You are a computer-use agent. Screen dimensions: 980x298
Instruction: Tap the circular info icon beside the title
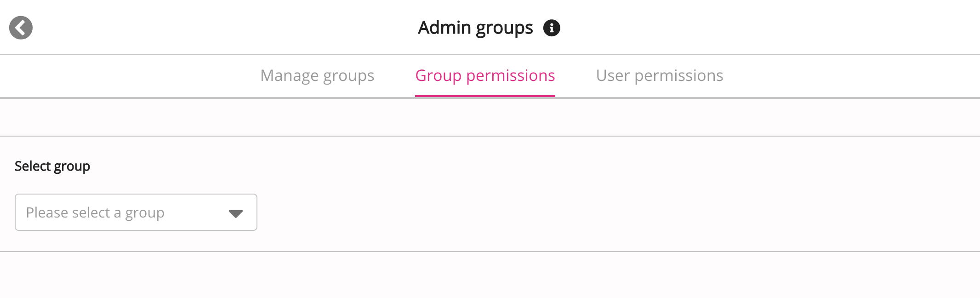(551, 28)
